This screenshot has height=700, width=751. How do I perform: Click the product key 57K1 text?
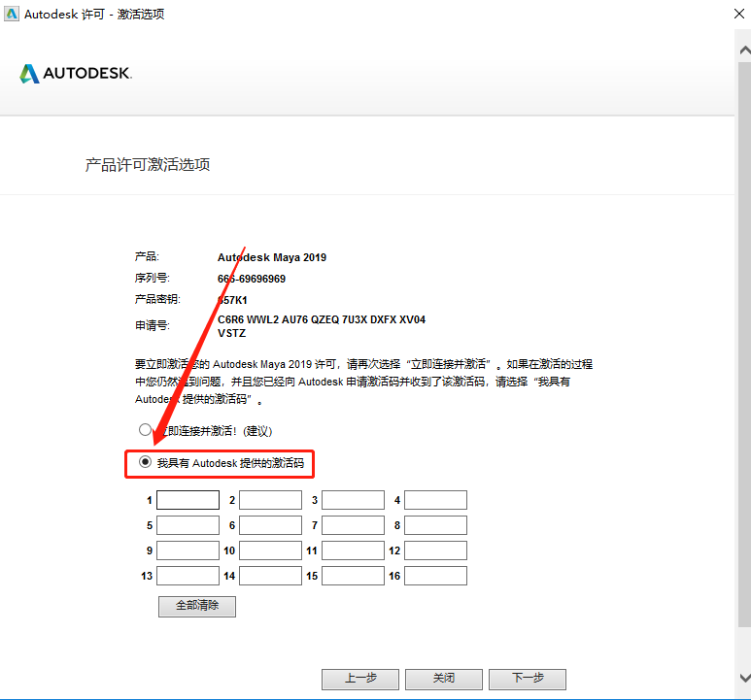(x=232, y=300)
